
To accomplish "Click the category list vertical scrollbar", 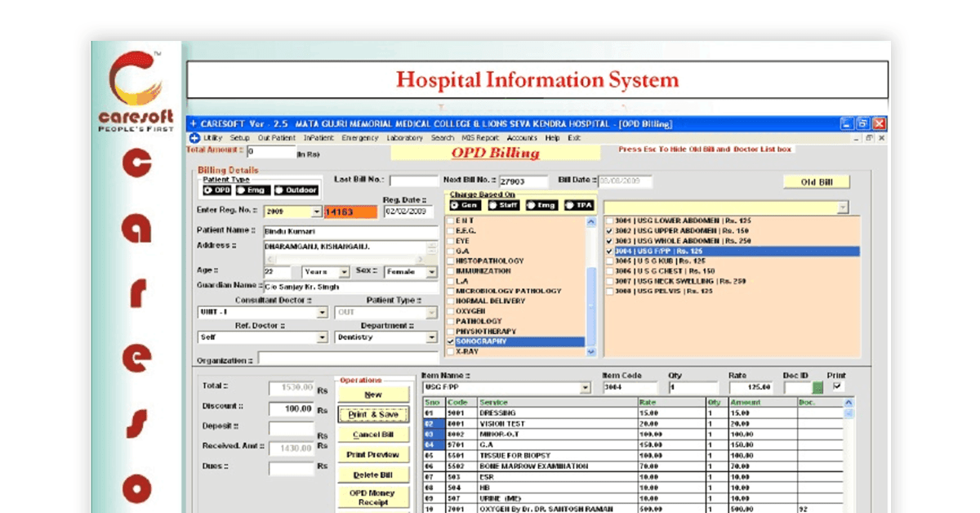I will coord(591,287).
